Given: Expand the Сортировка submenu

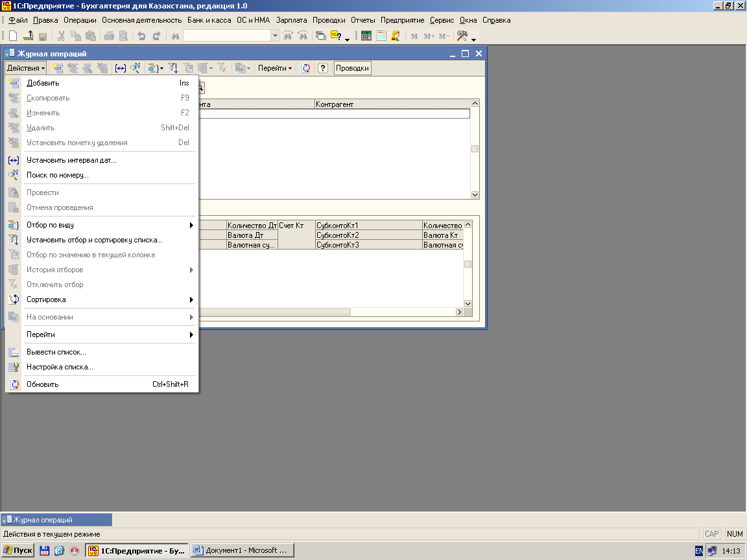Looking at the screenshot, I should pyautogui.click(x=191, y=299).
